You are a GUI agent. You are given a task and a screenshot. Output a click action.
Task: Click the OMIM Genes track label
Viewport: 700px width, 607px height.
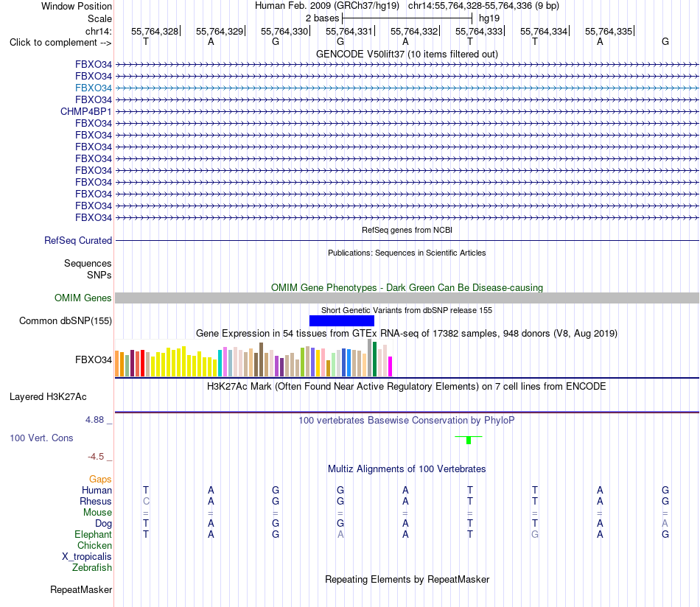pyautogui.click(x=83, y=298)
